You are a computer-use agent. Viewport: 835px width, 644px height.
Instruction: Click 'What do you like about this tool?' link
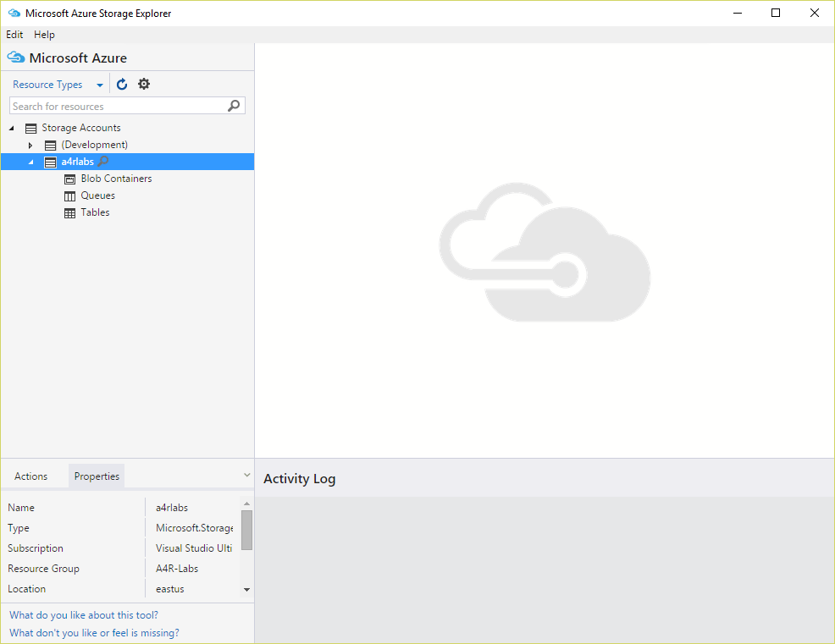coord(84,615)
